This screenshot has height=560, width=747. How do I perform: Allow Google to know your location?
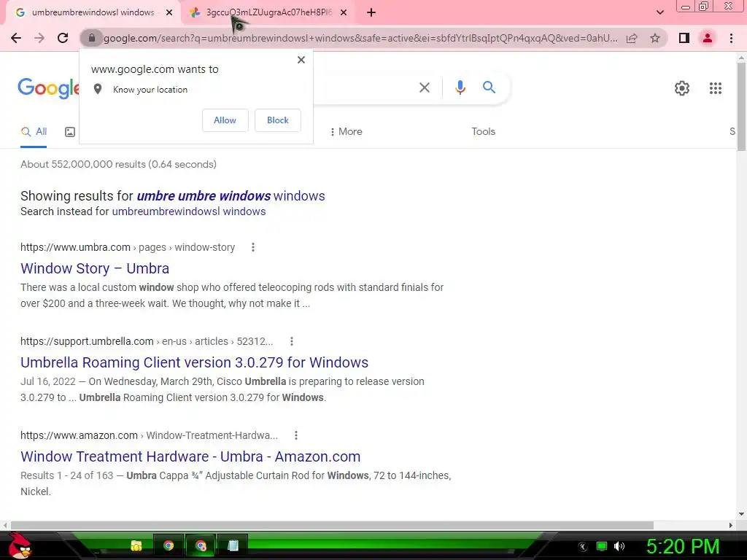[225, 120]
